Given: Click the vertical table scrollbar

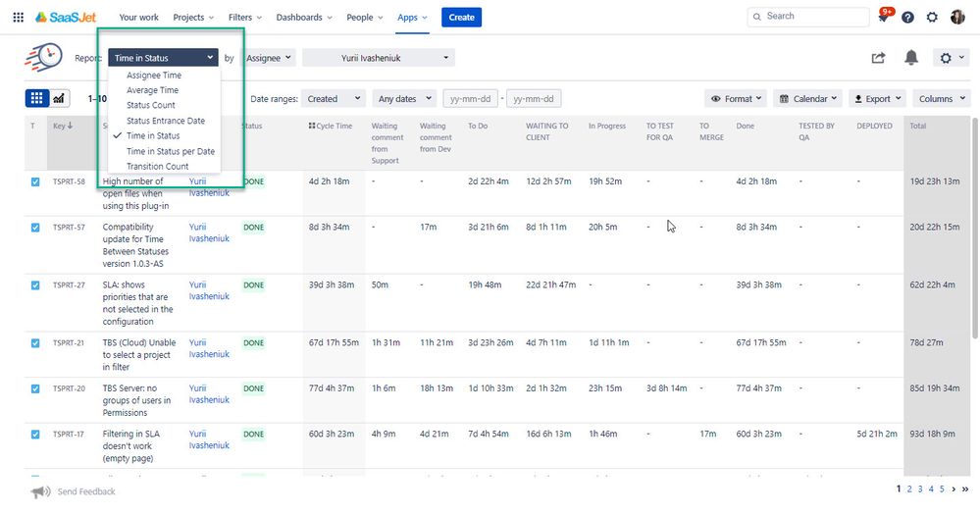Looking at the screenshot, I should coord(974,229).
